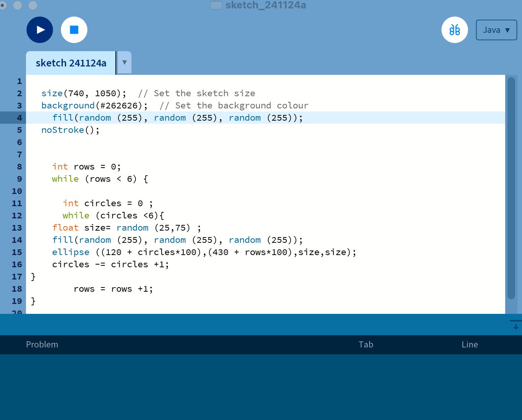
Task: Click the #262626 color value in background call
Action: pos(118,106)
